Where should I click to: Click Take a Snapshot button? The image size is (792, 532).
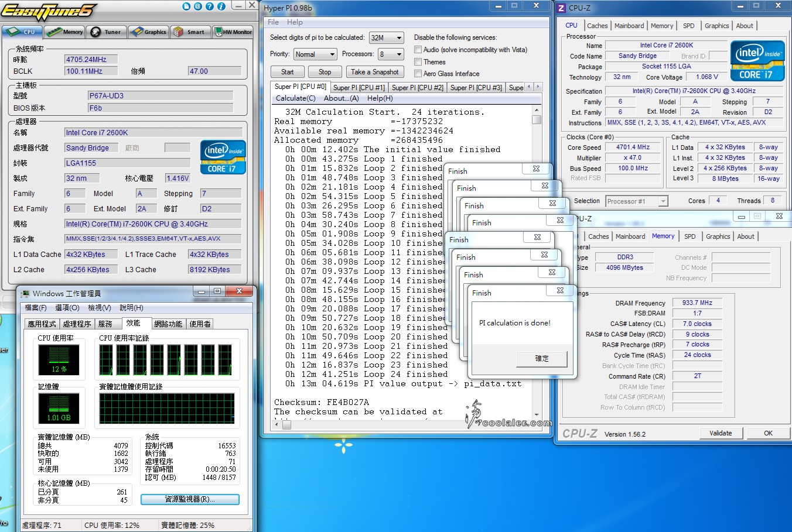pyautogui.click(x=375, y=72)
